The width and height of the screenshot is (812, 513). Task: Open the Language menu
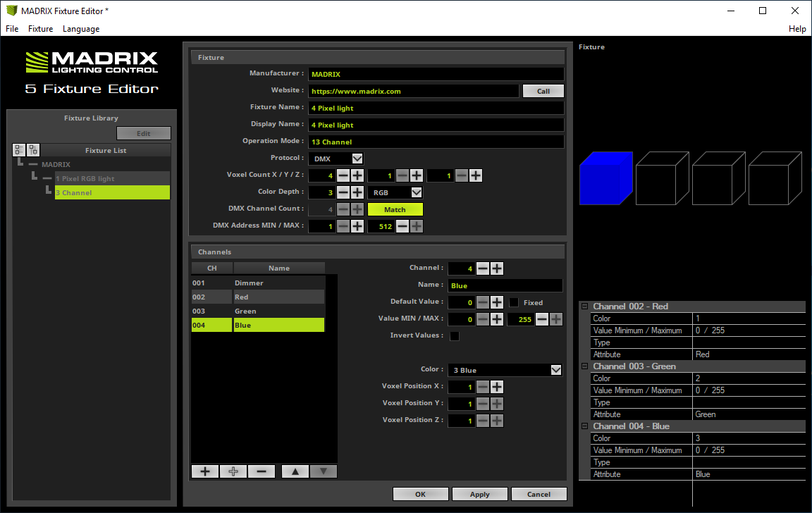click(x=81, y=29)
